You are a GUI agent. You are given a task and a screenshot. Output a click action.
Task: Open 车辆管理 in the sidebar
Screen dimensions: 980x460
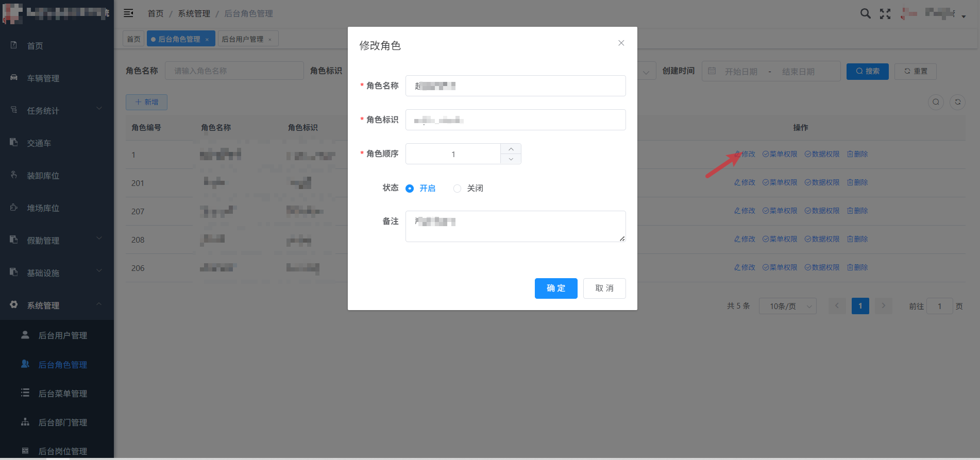coord(57,78)
